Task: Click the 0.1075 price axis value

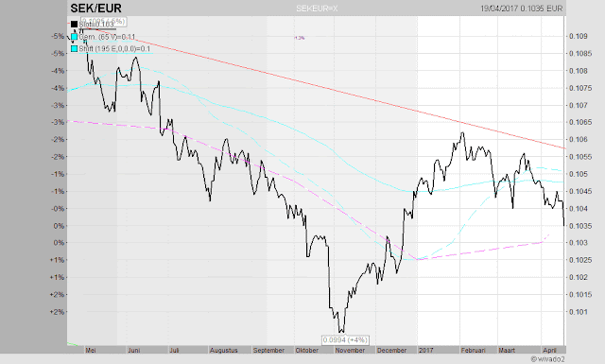Action: click(x=580, y=88)
